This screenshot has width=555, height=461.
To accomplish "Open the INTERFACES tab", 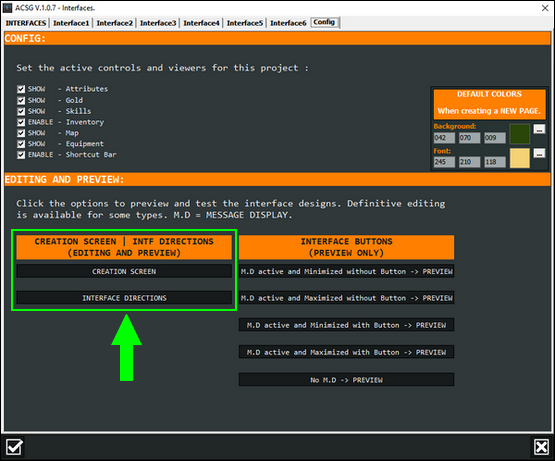I will pos(26,23).
